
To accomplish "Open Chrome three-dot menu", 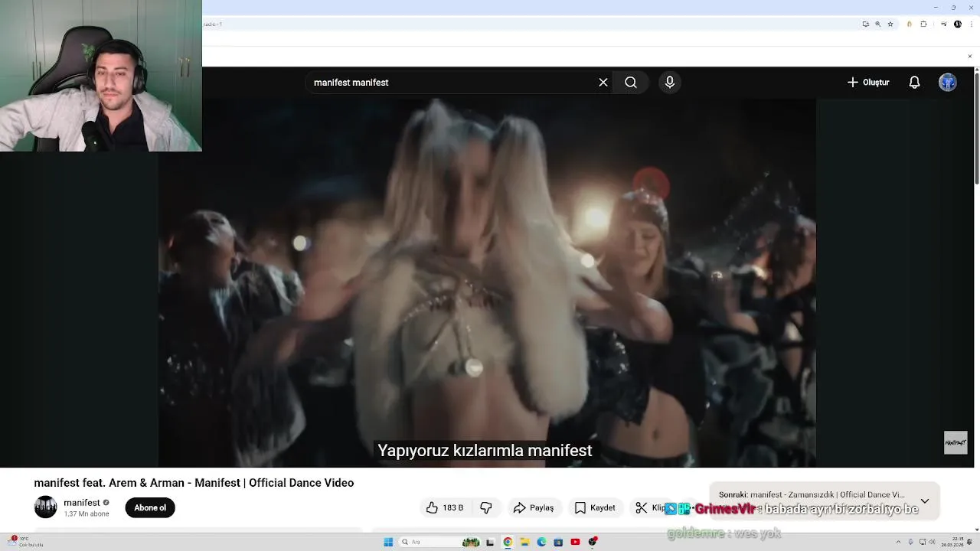I will pos(971,24).
